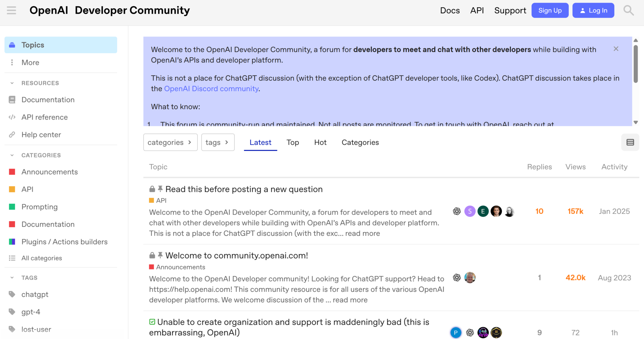The image size is (644, 339).
Task: Dismiss the welcome banner with X
Action: pyautogui.click(x=616, y=49)
